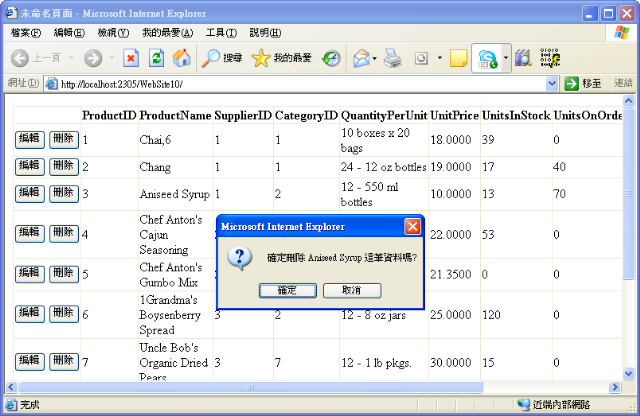Click the local intranet zone icon
This screenshot has width=640, height=416.
point(523,405)
